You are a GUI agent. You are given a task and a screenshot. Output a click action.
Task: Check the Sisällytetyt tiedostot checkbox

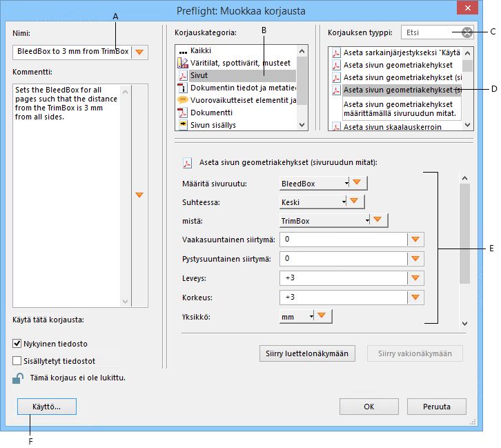[x=17, y=361]
